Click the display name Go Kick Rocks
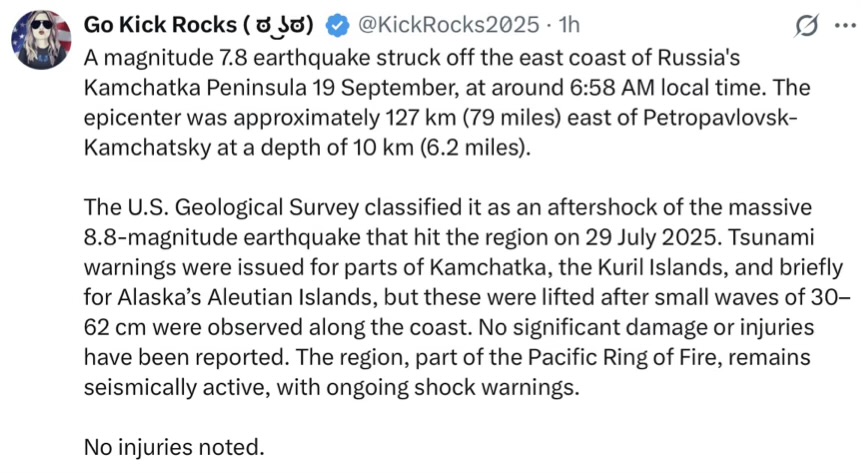Viewport: 863px width, 473px height. [160, 25]
